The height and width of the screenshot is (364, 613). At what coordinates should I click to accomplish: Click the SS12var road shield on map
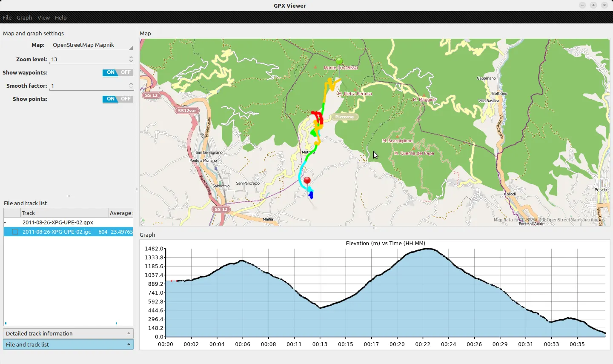[x=187, y=111]
